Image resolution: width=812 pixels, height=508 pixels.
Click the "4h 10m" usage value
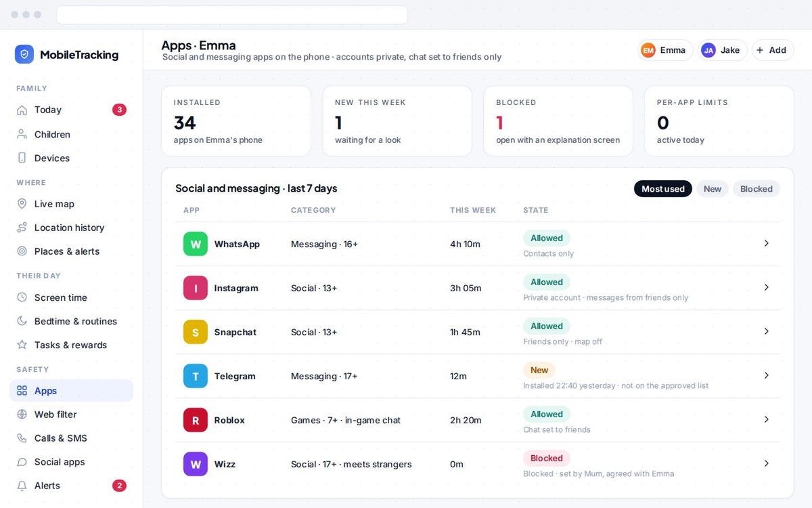pyautogui.click(x=465, y=244)
